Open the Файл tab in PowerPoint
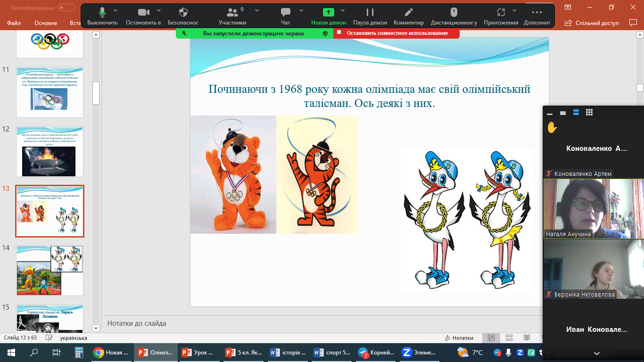This screenshot has height=362, width=644. [x=14, y=23]
